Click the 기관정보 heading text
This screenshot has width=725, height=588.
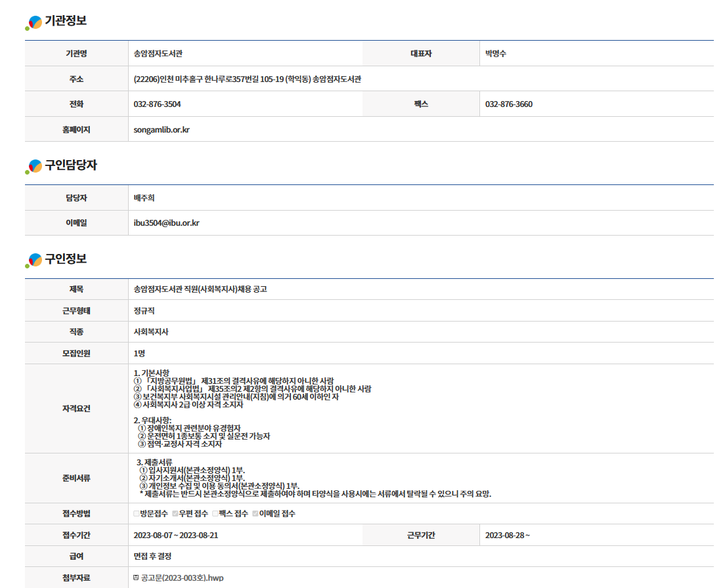[x=66, y=21]
